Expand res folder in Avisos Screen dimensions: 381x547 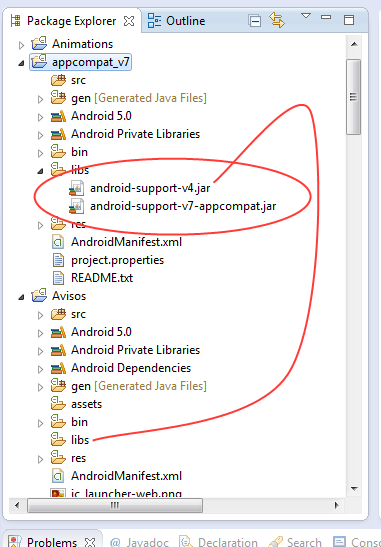(40, 459)
